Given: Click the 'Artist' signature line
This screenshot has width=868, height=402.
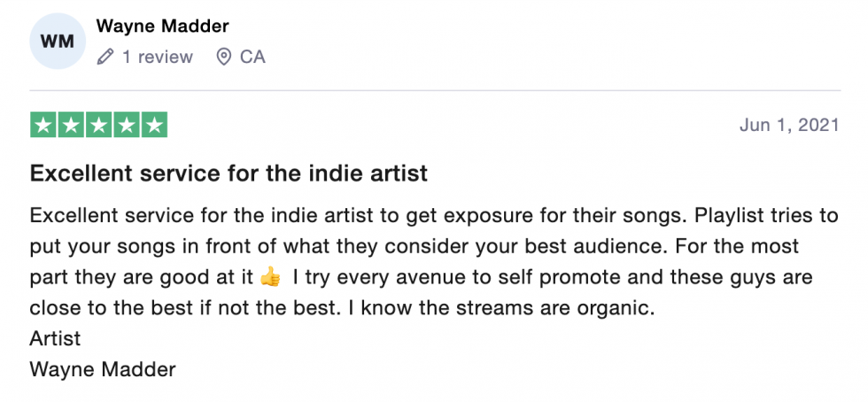Looking at the screenshot, I should pos(55,338).
